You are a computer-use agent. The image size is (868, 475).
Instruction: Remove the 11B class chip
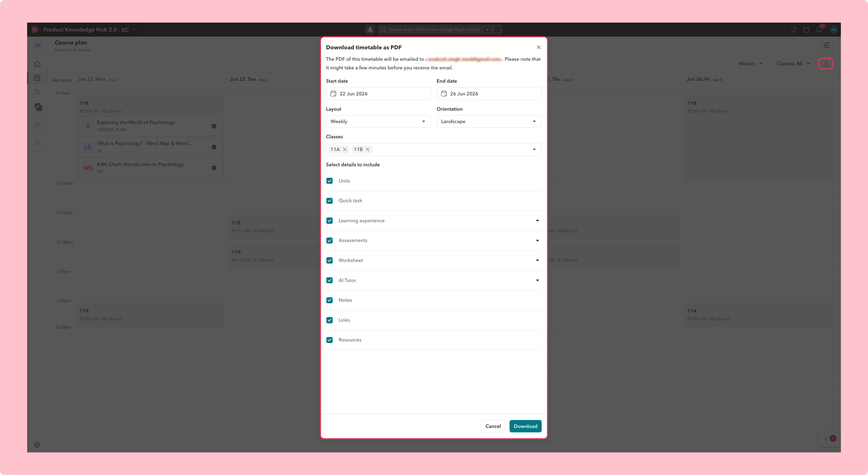(x=368, y=149)
